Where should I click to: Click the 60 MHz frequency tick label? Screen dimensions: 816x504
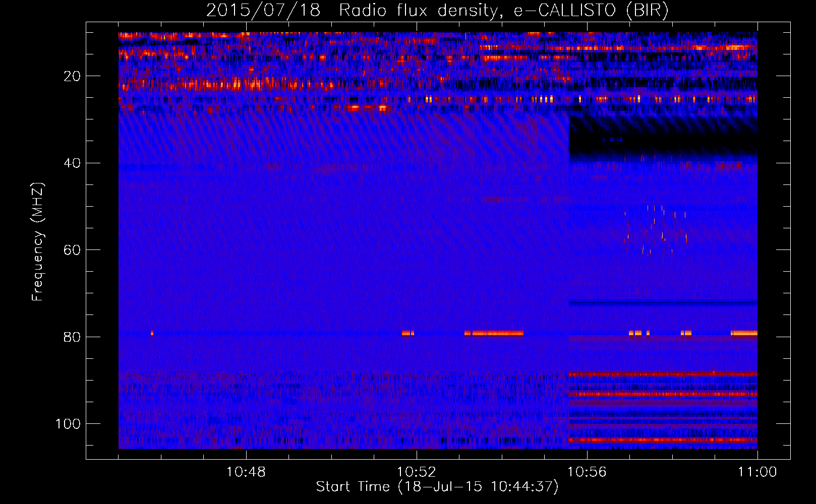tap(72, 250)
